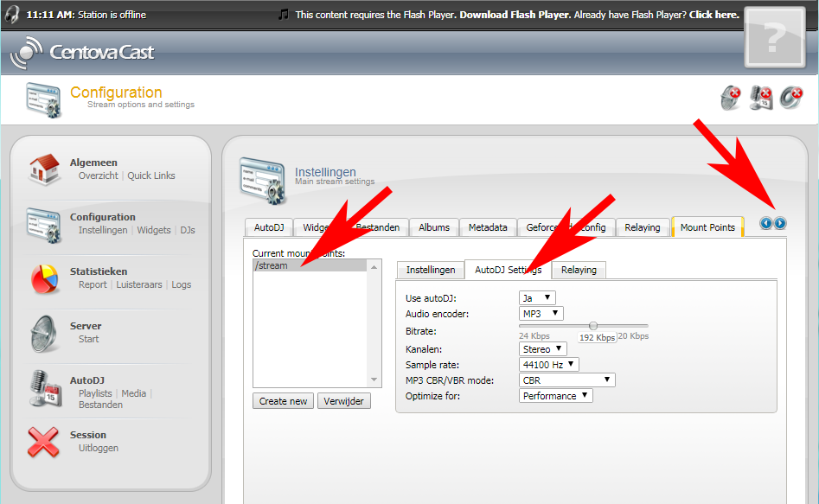
Task: Click the Algemeen heading
Action: 93,163
